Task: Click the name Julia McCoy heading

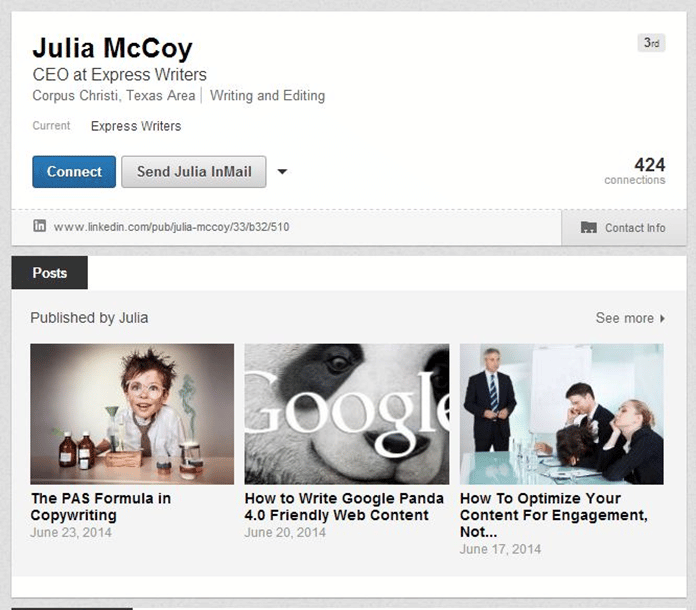Action: click(x=112, y=48)
